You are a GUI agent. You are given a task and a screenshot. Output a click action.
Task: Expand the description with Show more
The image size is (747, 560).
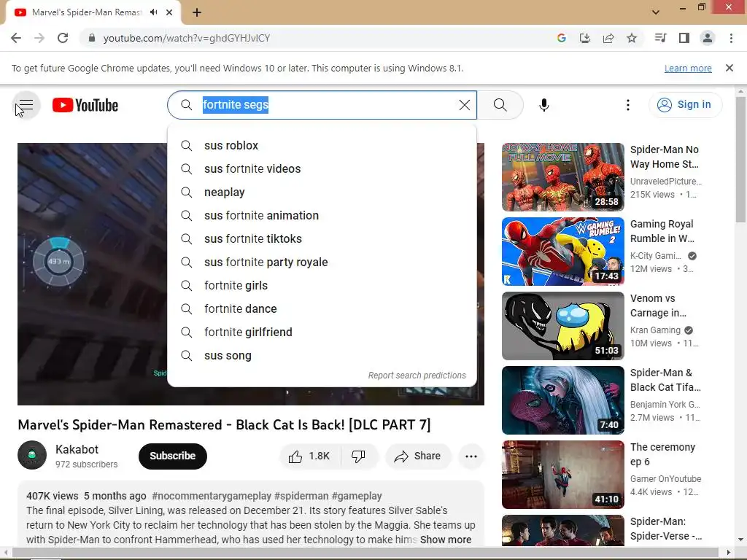446,540
